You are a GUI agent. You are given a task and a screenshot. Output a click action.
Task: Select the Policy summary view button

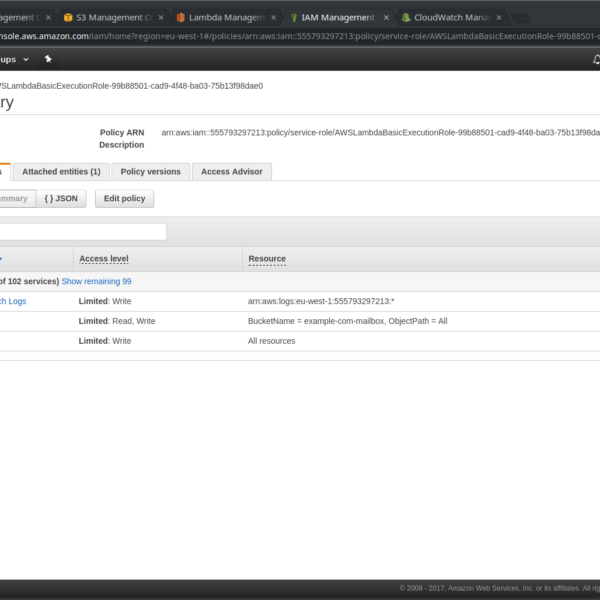(x=16, y=199)
